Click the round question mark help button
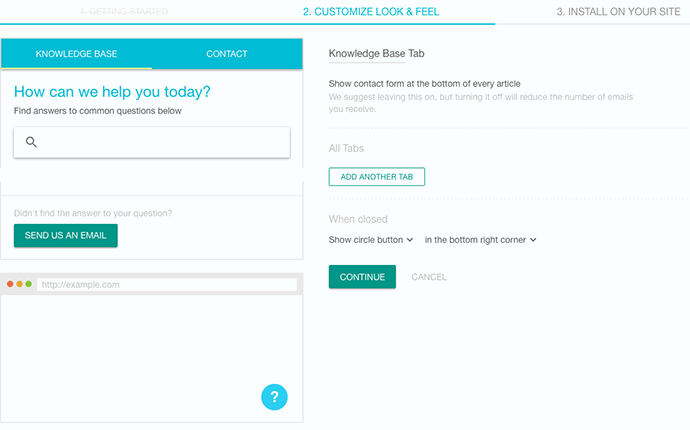The height and width of the screenshot is (430, 690). point(274,397)
